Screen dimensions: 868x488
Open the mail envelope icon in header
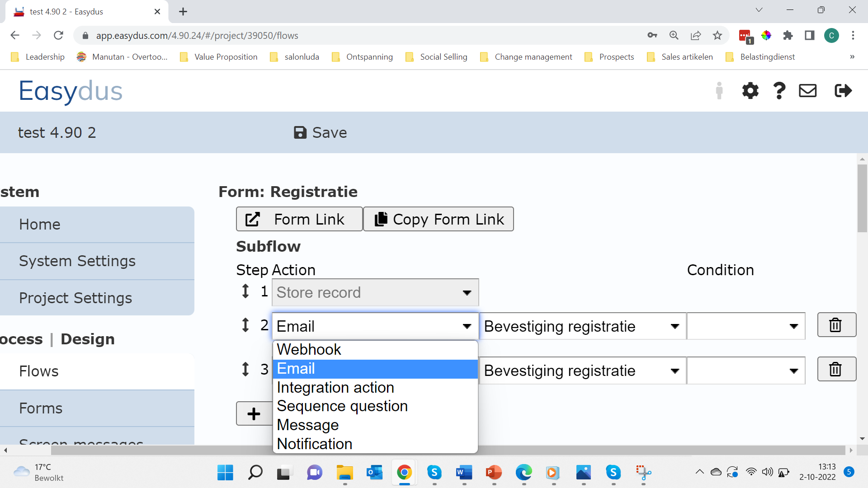pos(807,91)
